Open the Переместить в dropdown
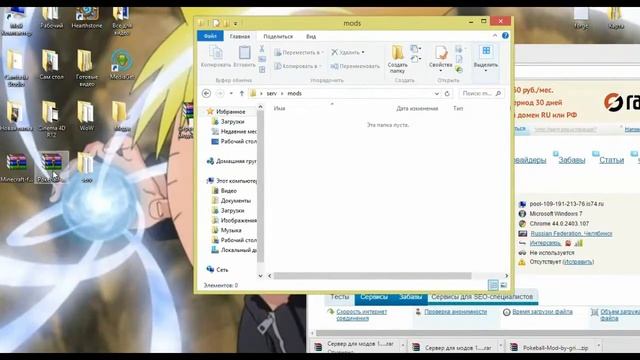 [299, 53]
